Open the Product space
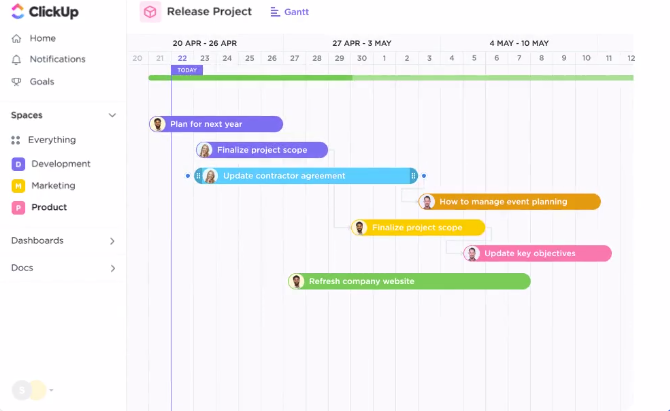Image resolution: width=670 pixels, height=411 pixels. [x=48, y=208]
